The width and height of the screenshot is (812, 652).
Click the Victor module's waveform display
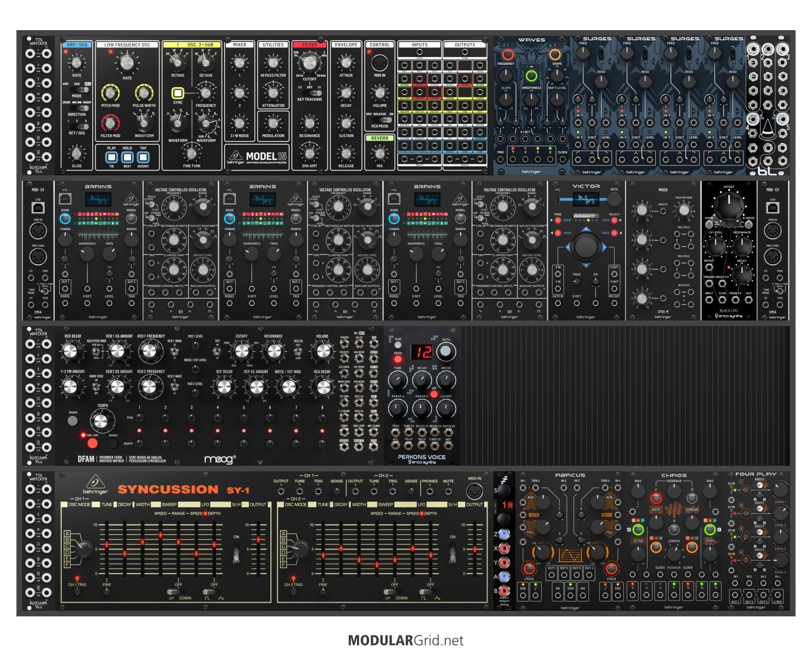(x=586, y=198)
